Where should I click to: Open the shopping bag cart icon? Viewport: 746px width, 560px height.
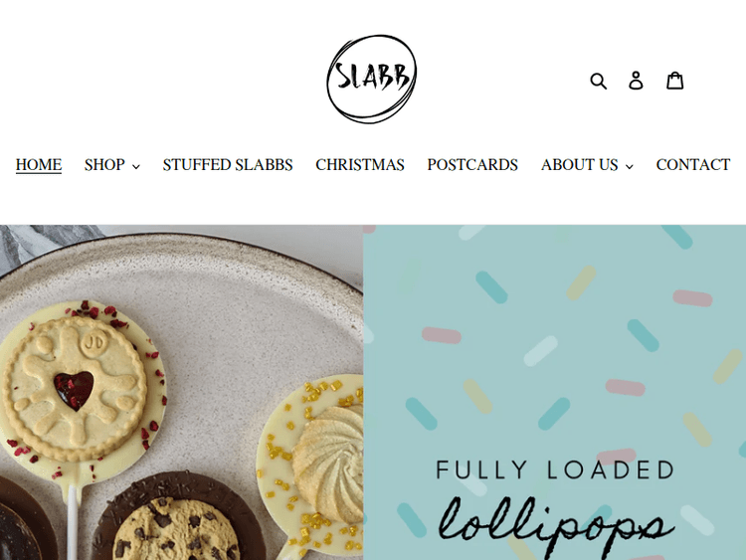point(674,81)
